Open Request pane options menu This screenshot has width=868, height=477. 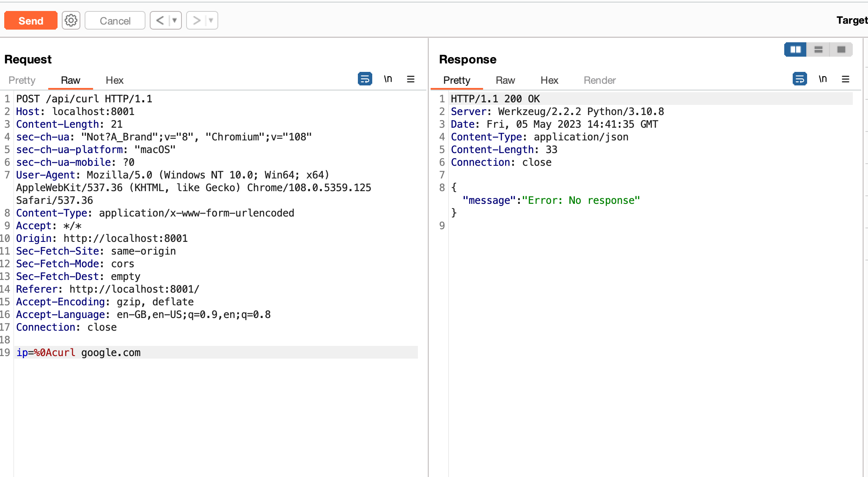click(x=411, y=79)
